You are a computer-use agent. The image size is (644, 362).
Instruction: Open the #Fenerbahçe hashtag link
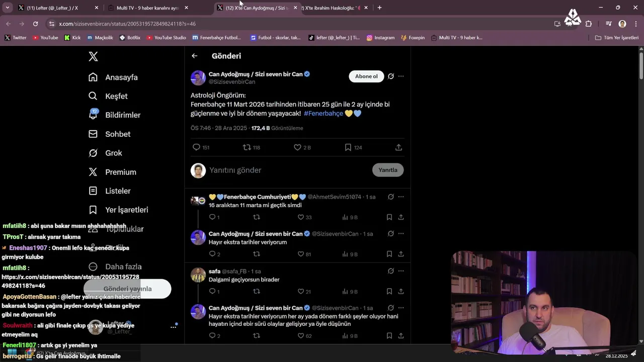[x=324, y=113]
